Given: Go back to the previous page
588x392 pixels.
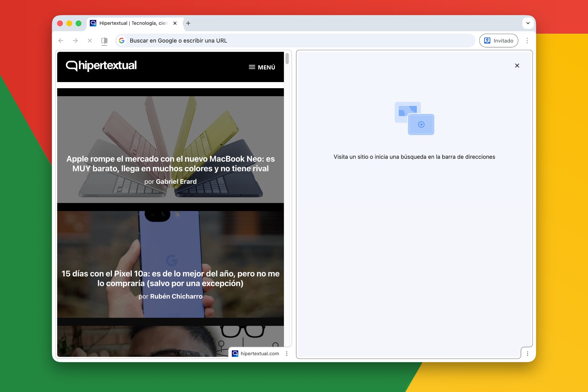Looking at the screenshot, I should (x=61, y=41).
